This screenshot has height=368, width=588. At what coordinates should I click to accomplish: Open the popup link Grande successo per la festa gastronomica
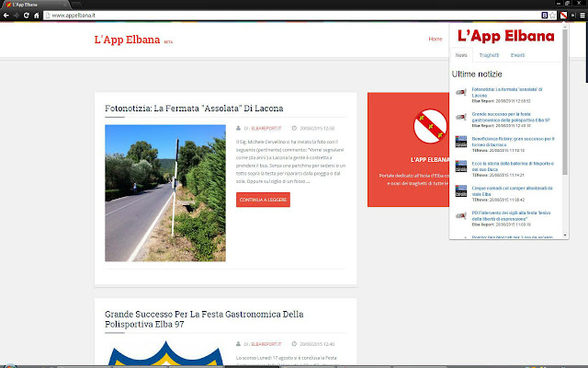511,117
